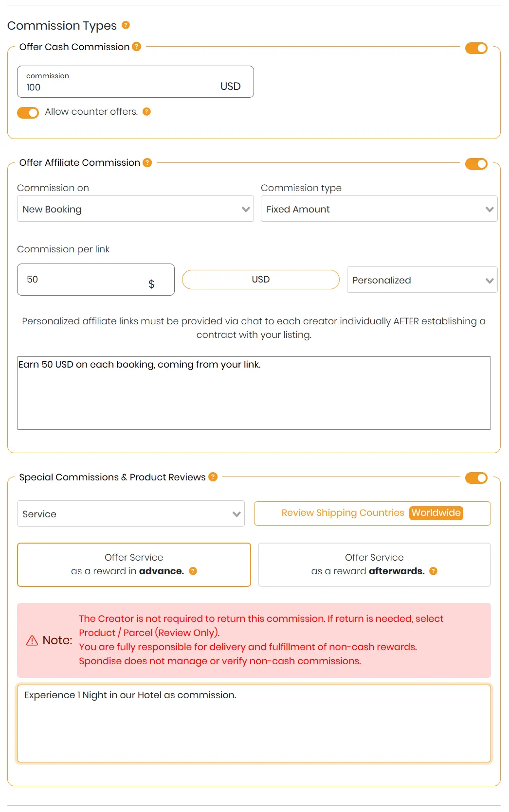Expand the Service type dropdown
The width and height of the screenshot is (509, 812).
(x=131, y=513)
